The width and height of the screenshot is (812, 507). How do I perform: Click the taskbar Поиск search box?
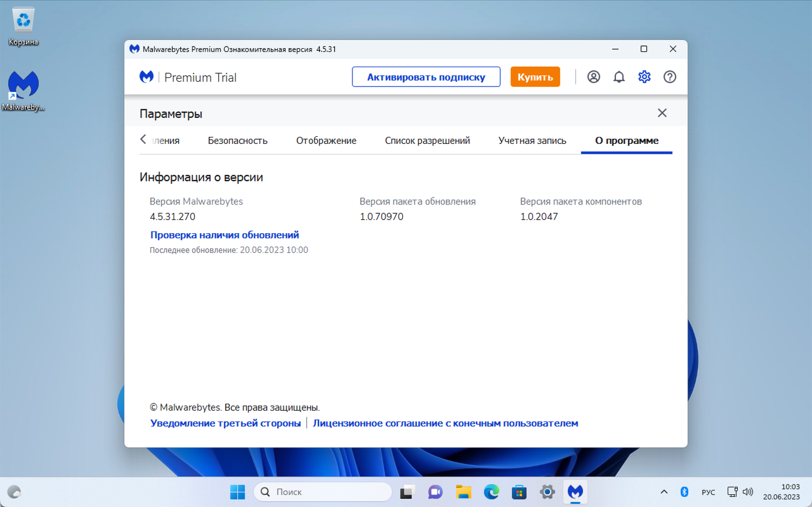click(x=323, y=492)
